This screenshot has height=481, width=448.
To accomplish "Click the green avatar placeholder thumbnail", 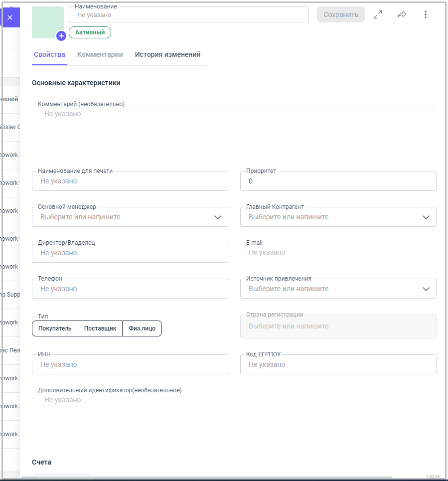I will 47,21.
